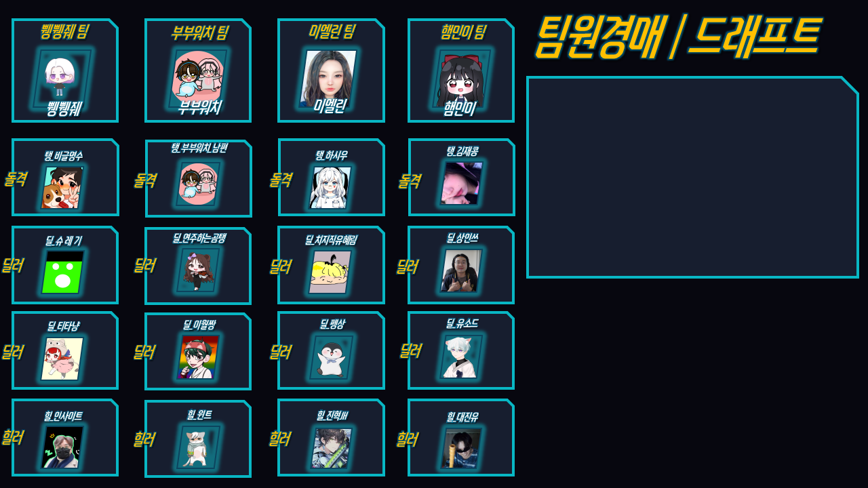This screenshot has height=488, width=868.
Task: Choose the 딜_유소드 player card
Action: click(461, 350)
